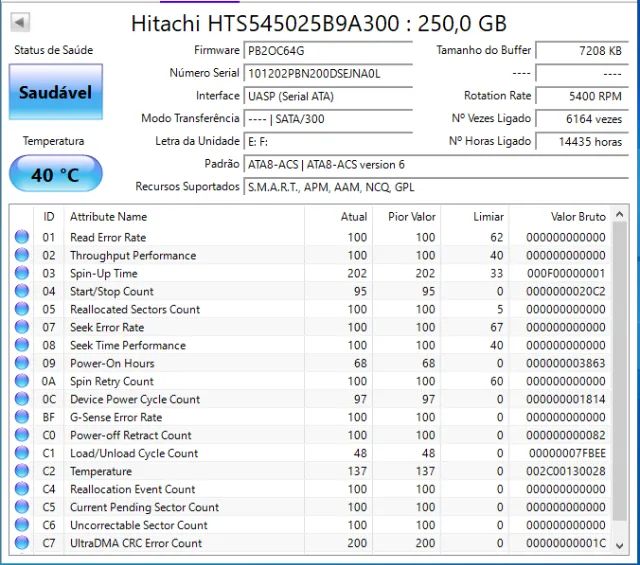The height and width of the screenshot is (565, 640).
Task: Select the Spin-Up Time attribute name
Action: (104, 273)
